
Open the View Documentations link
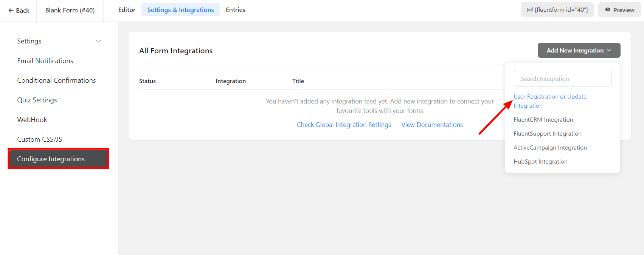coord(432,125)
